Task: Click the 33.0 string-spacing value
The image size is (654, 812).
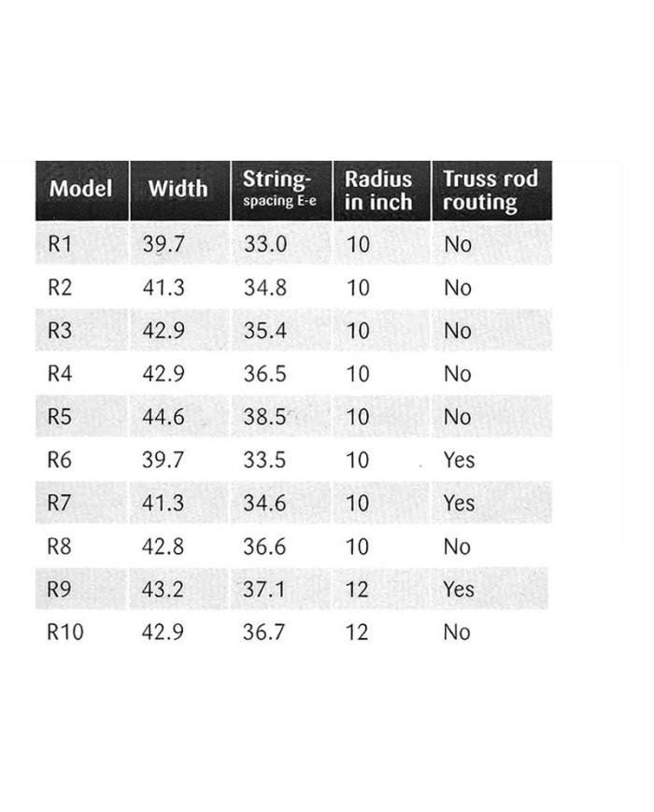Action: tap(265, 245)
